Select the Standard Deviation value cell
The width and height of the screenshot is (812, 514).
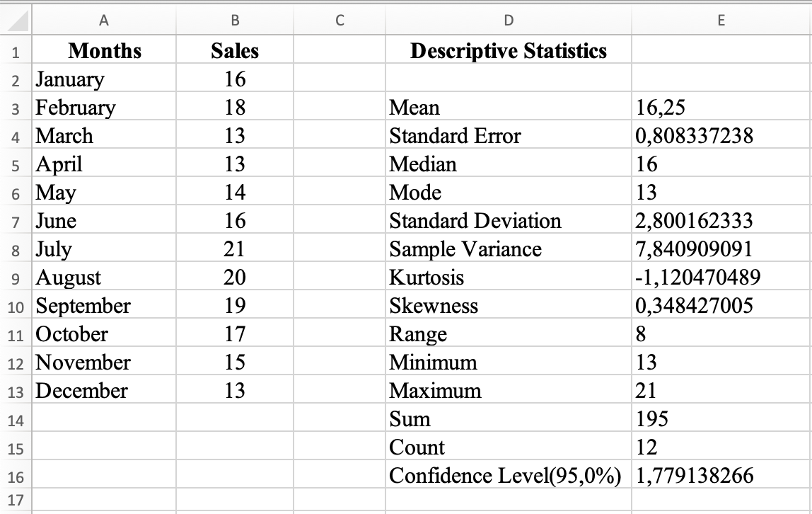click(721, 220)
